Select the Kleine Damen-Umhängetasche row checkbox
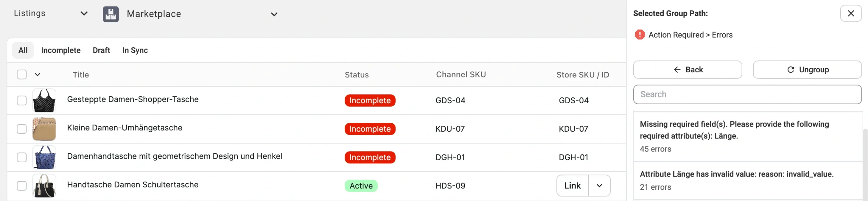 tap(22, 129)
